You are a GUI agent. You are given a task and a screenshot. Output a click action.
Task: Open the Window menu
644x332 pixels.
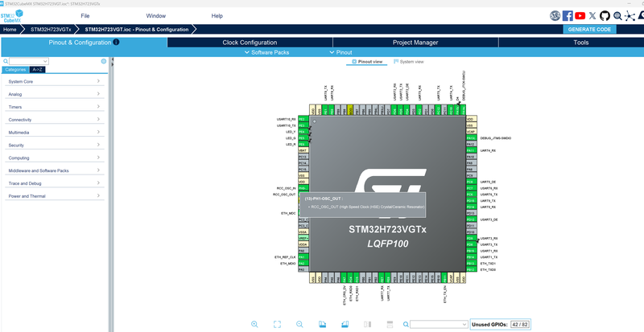[155, 16]
